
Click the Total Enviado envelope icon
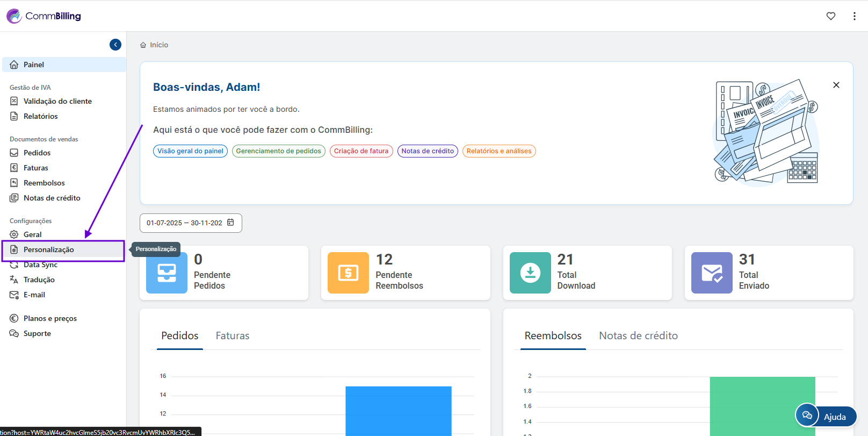click(711, 273)
